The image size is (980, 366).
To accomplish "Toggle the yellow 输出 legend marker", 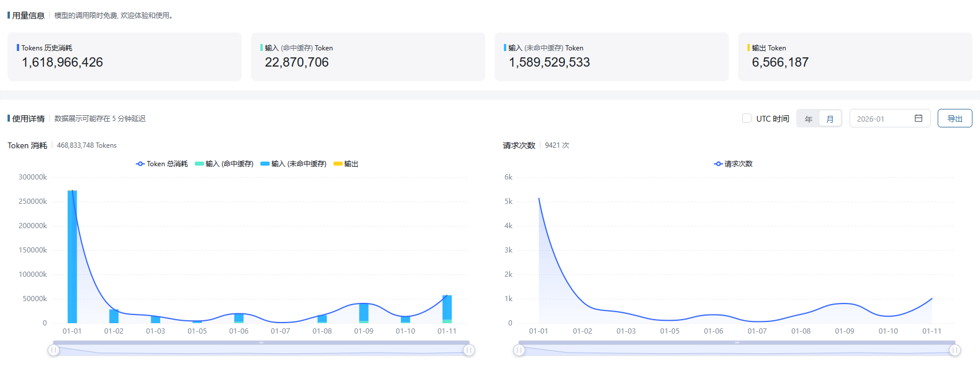I will click(338, 164).
